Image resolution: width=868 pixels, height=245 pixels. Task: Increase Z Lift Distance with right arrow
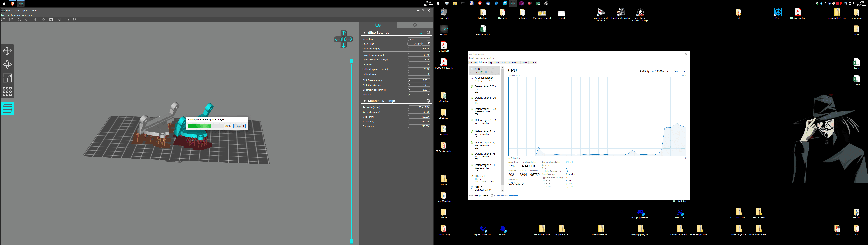429,80
